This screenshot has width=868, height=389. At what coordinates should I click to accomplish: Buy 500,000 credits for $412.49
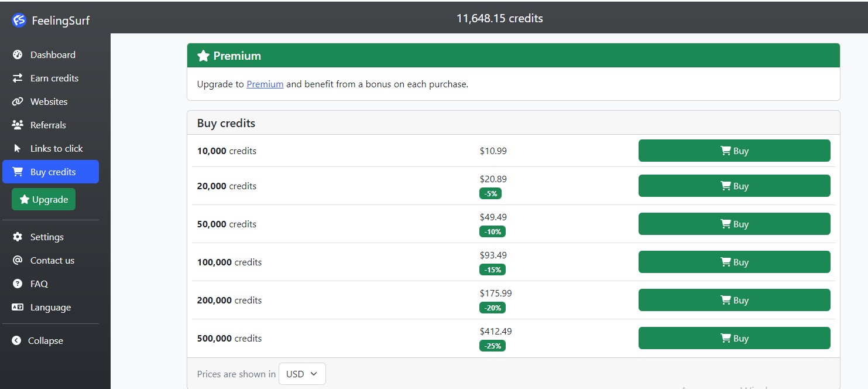pyautogui.click(x=734, y=338)
